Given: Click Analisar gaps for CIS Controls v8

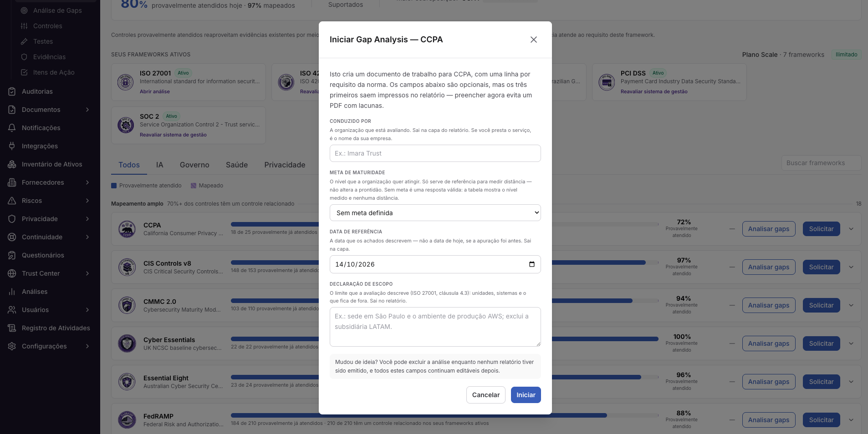Looking at the screenshot, I should click(x=769, y=267).
